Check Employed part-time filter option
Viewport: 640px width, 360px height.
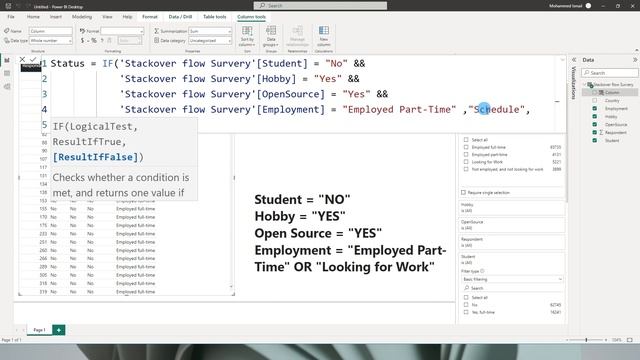coord(466,155)
